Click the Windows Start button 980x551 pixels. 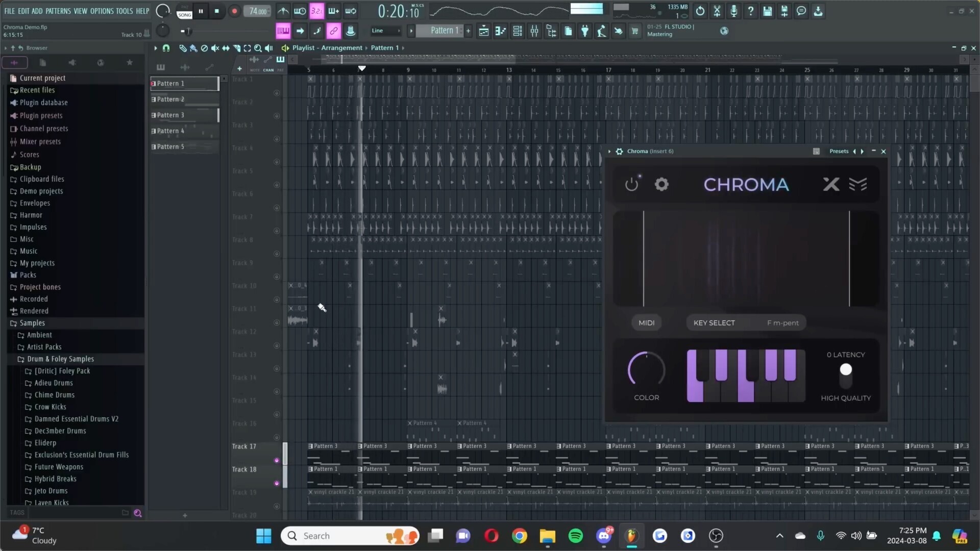coord(264,536)
